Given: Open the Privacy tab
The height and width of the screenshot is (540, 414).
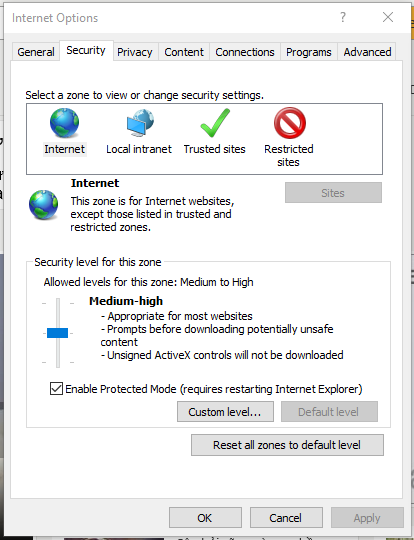Looking at the screenshot, I should click(x=135, y=52).
